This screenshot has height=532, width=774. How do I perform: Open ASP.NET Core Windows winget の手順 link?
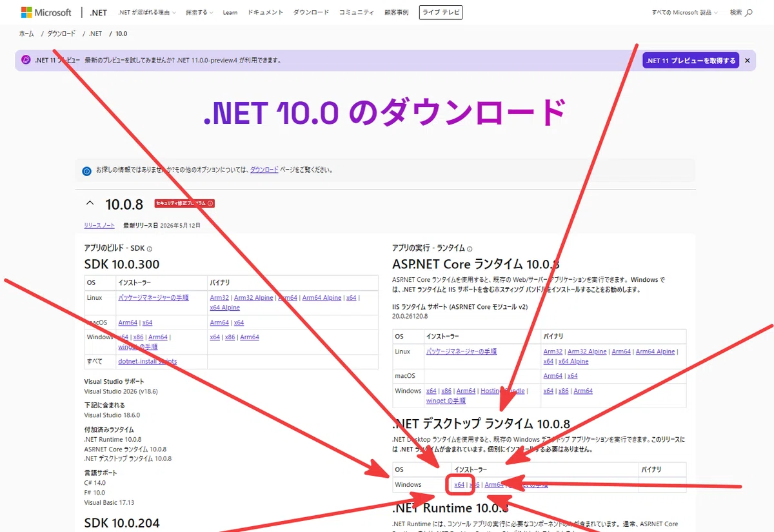pos(446,401)
